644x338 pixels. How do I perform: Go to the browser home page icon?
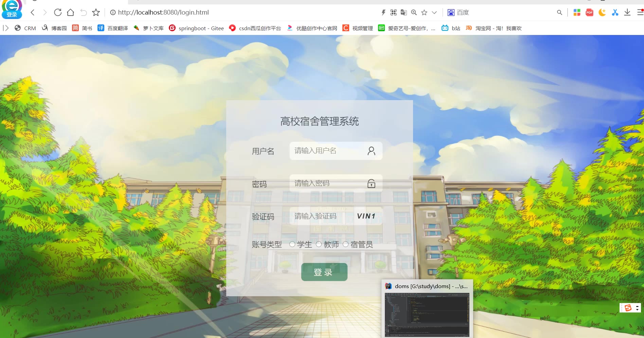(x=70, y=13)
